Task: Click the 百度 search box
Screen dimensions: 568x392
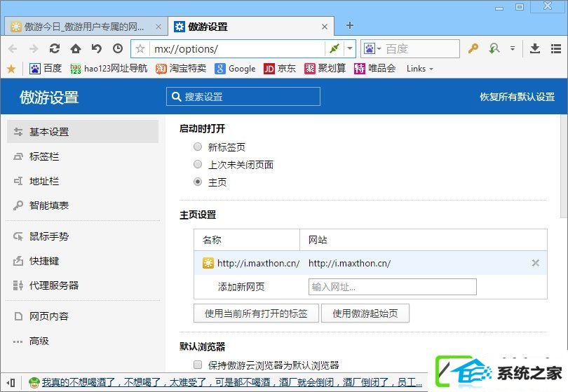Action: pos(421,48)
